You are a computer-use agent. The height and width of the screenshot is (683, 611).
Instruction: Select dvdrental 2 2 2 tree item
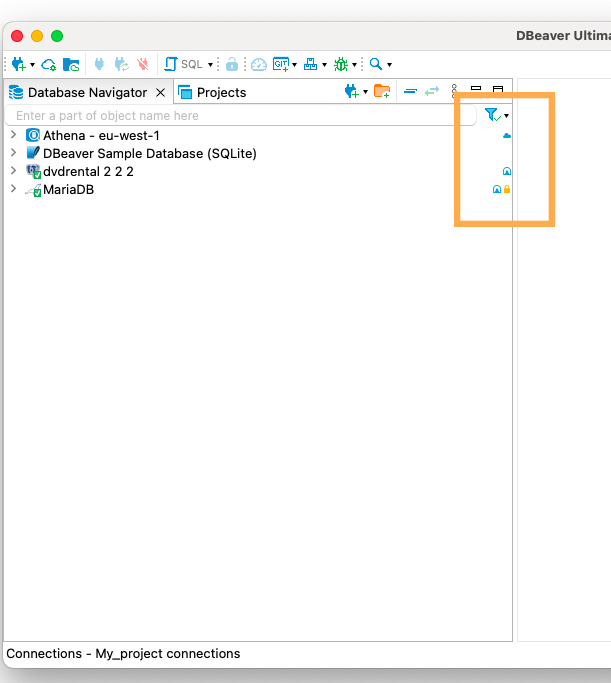tap(88, 172)
